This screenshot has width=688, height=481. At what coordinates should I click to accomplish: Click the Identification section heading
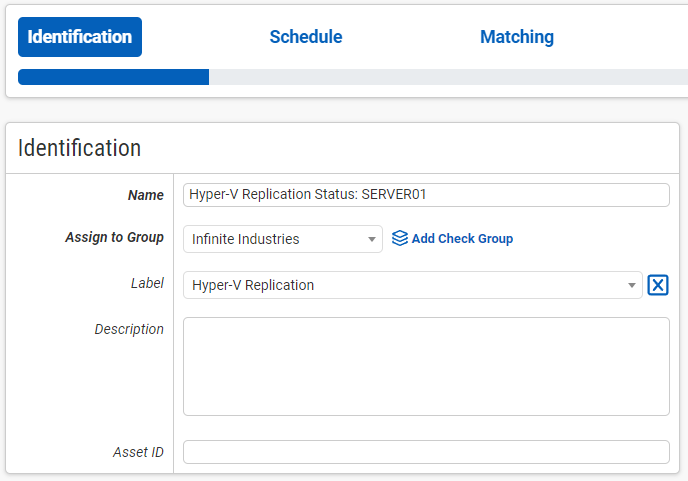click(80, 148)
